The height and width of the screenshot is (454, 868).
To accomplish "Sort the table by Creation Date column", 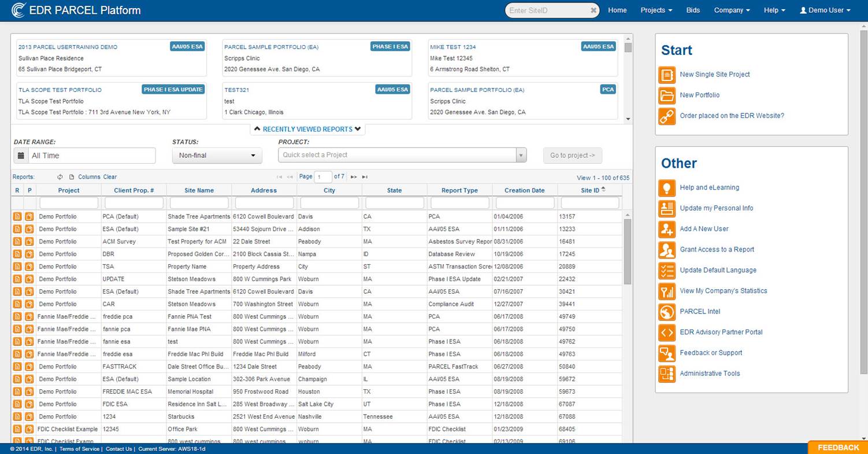I will tap(525, 190).
